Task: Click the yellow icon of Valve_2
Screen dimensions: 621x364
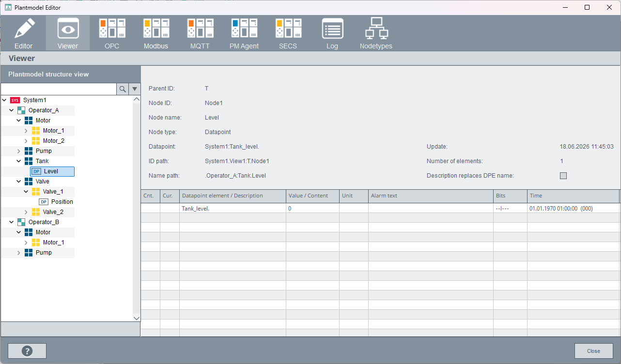Action: [36, 212]
